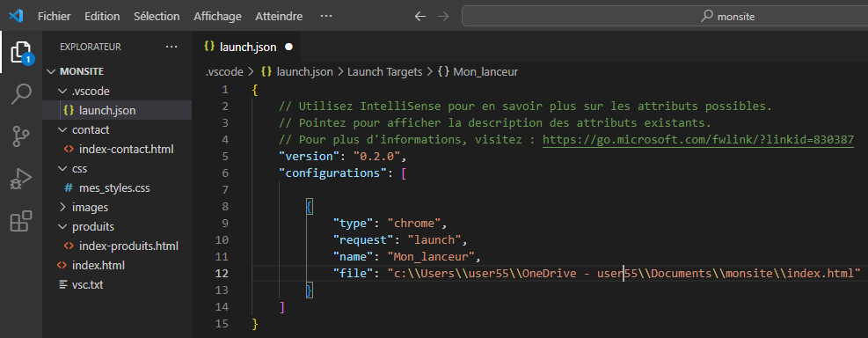Open index-contact.html file
868x338 pixels.
click(117, 149)
